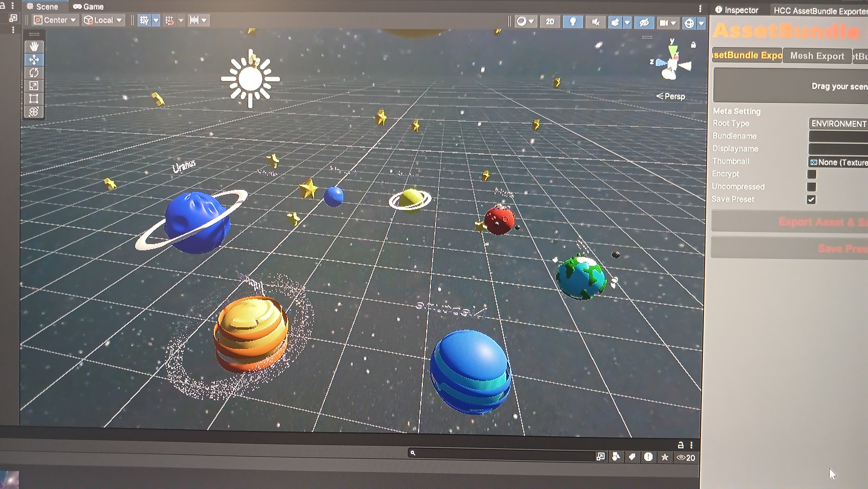Switch to the Mesh Export tab

817,56
